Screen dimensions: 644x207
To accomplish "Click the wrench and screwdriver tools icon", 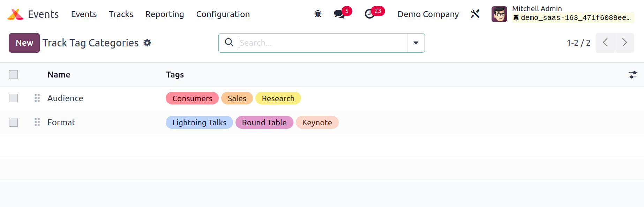I will tap(475, 14).
